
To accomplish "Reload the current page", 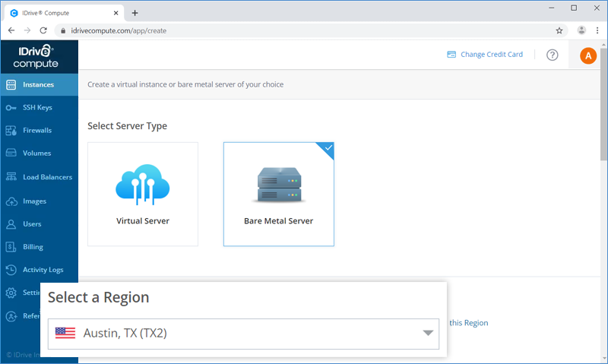I will [43, 30].
